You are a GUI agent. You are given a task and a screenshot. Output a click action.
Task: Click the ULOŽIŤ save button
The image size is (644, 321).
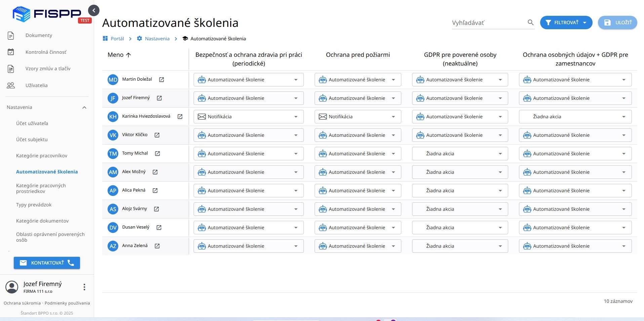pyautogui.click(x=617, y=23)
